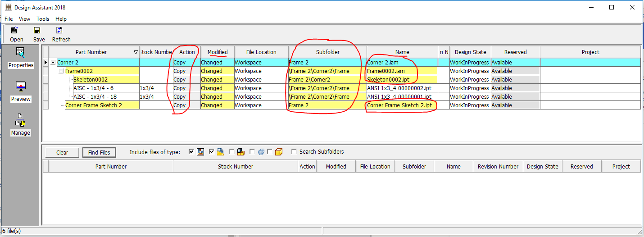Click the Clear button
The width and height of the screenshot is (644, 237).
coord(62,152)
